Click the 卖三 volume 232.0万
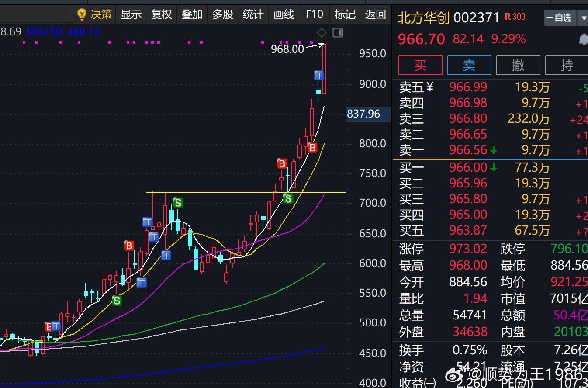This screenshot has width=588, height=388. (529, 118)
